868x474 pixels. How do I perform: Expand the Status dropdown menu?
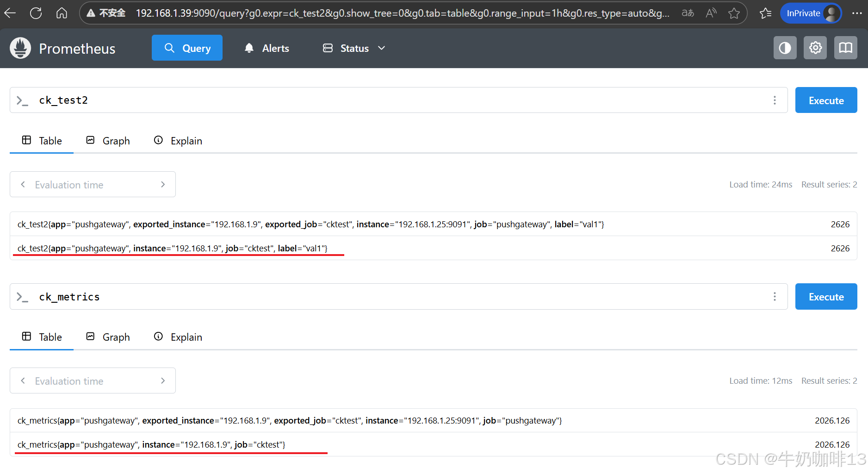[x=354, y=48]
